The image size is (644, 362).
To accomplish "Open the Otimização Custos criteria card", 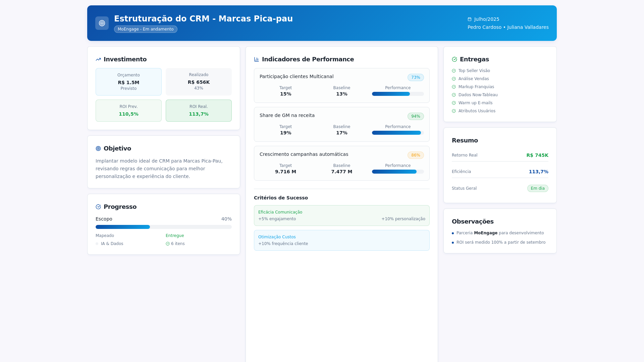I will pyautogui.click(x=342, y=240).
